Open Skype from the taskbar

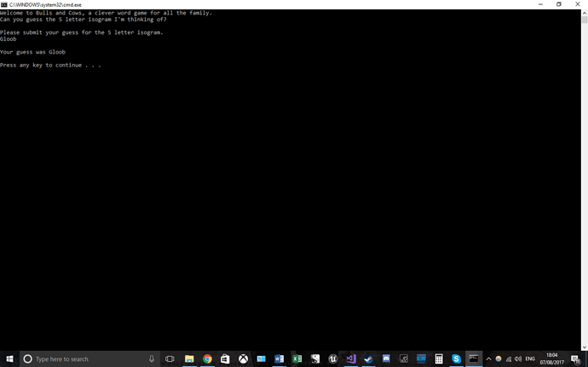[457, 358]
